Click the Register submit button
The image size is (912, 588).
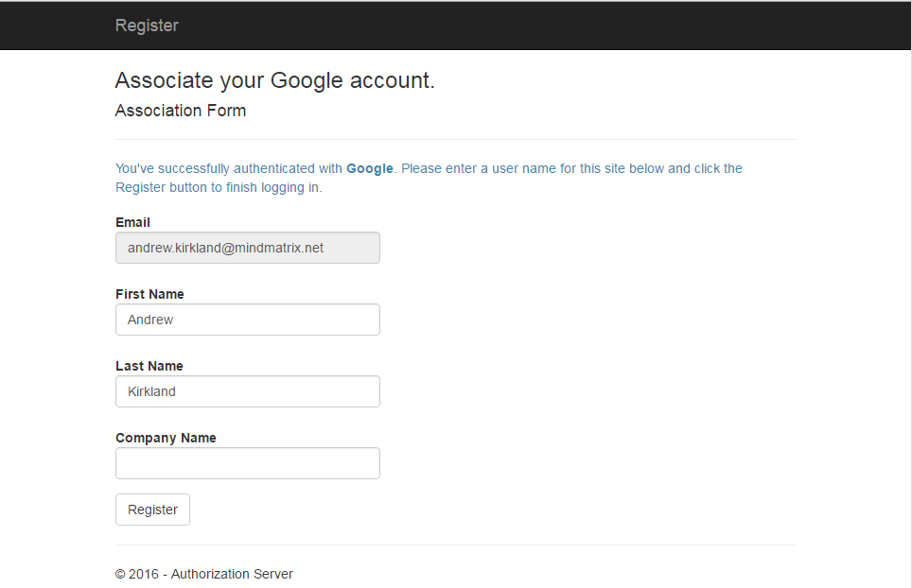click(x=152, y=510)
